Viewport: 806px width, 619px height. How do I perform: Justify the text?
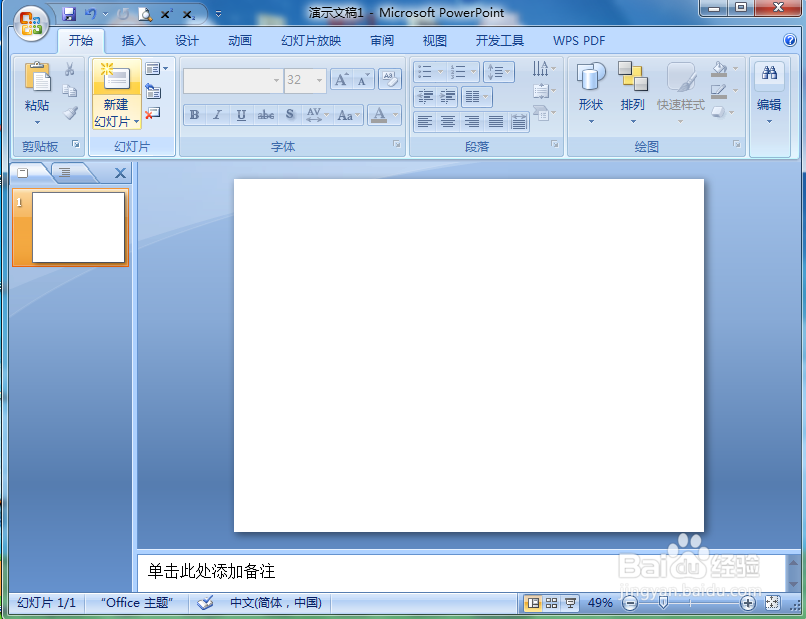click(x=496, y=122)
